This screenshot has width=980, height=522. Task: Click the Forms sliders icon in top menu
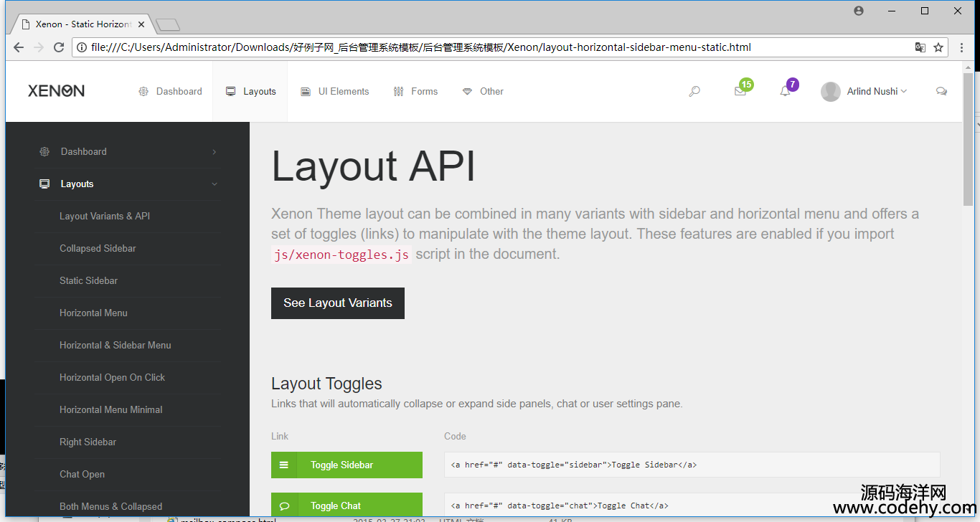pos(398,92)
